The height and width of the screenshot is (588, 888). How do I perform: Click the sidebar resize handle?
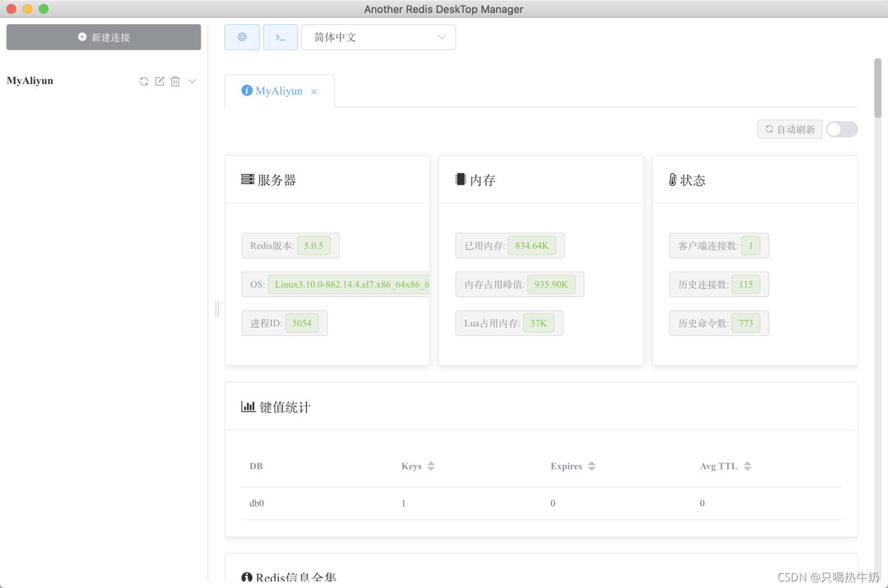(217, 309)
